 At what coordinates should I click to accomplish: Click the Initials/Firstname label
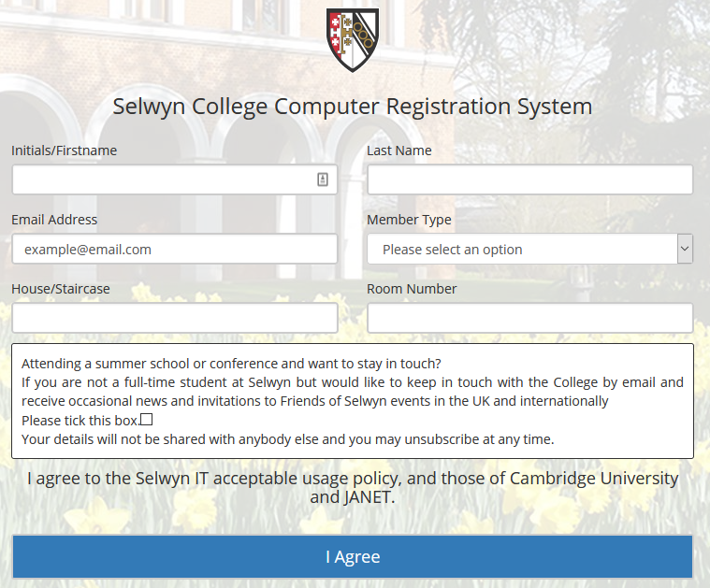[65, 151]
